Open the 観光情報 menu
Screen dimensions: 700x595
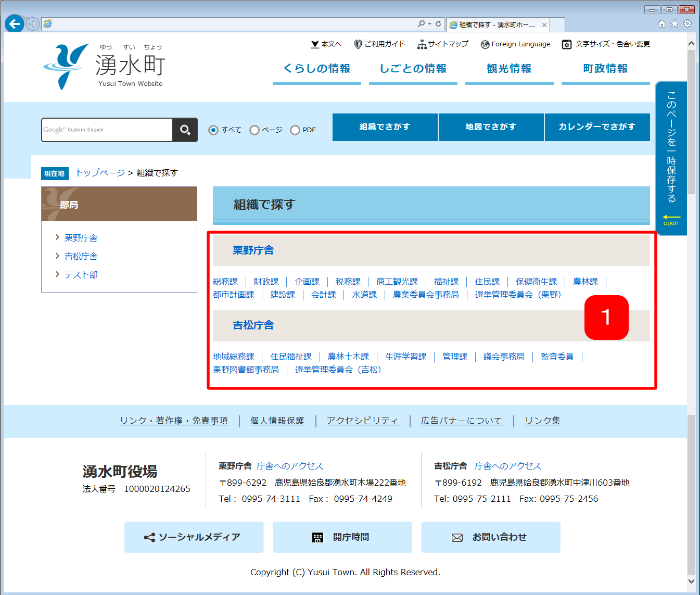click(x=510, y=69)
